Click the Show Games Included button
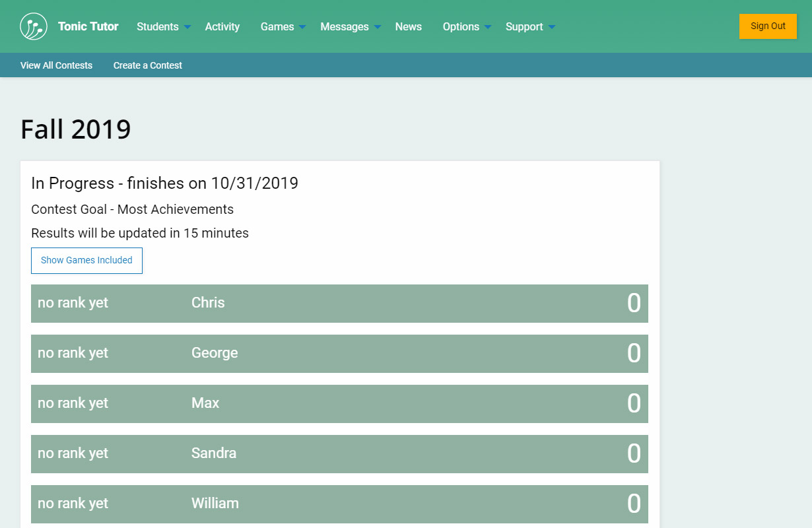Image resolution: width=812 pixels, height=528 pixels. click(x=86, y=260)
